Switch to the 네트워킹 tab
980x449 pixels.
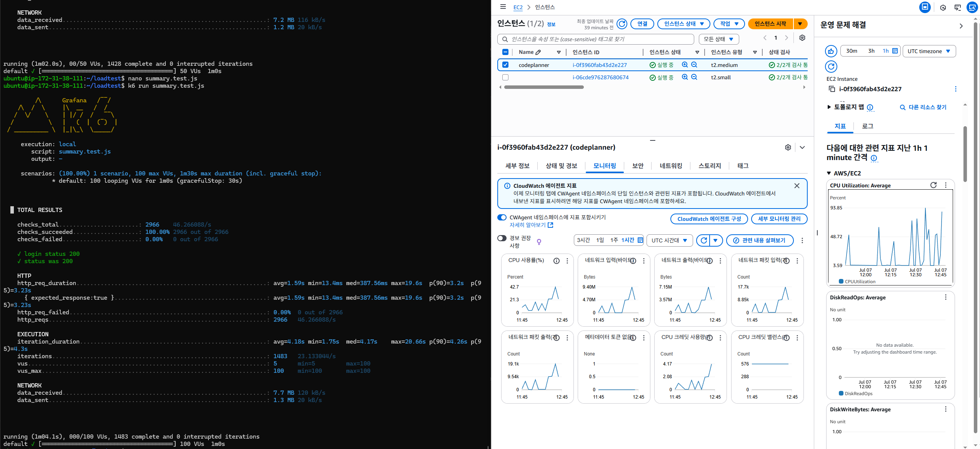[671, 166]
